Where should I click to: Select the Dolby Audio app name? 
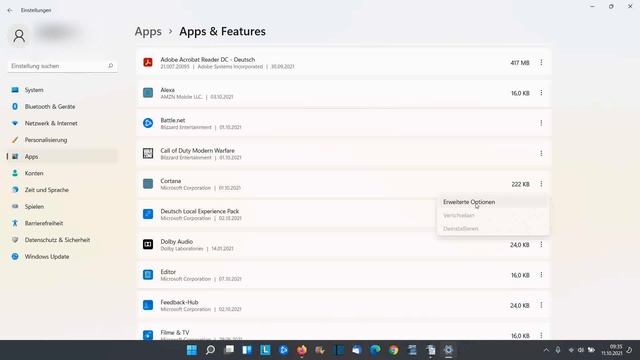(x=176, y=242)
